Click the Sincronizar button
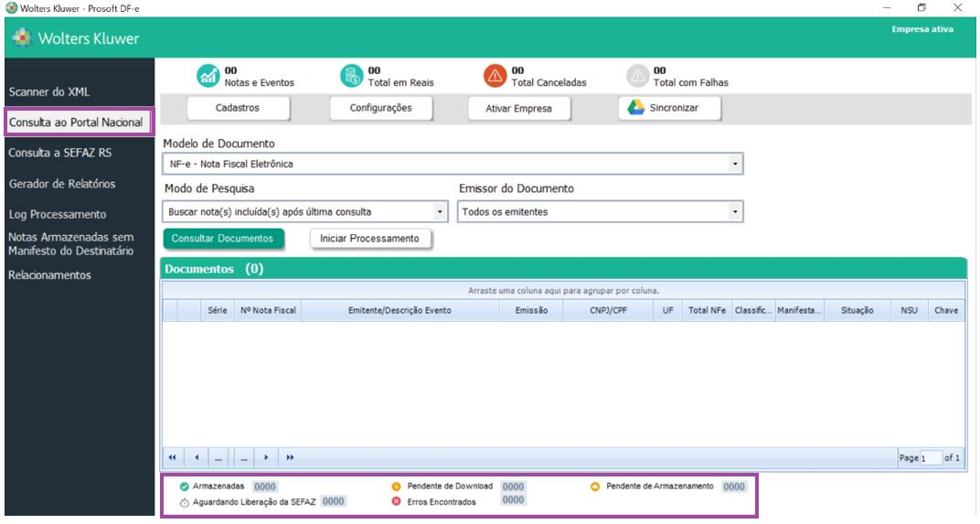980x524 pixels. tap(670, 108)
